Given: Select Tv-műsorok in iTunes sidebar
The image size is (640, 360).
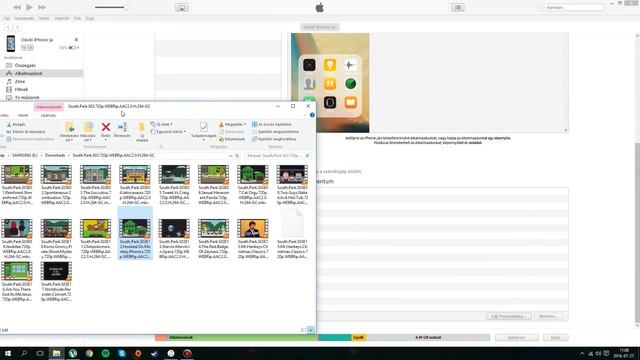Looking at the screenshot, I should (x=27, y=98).
